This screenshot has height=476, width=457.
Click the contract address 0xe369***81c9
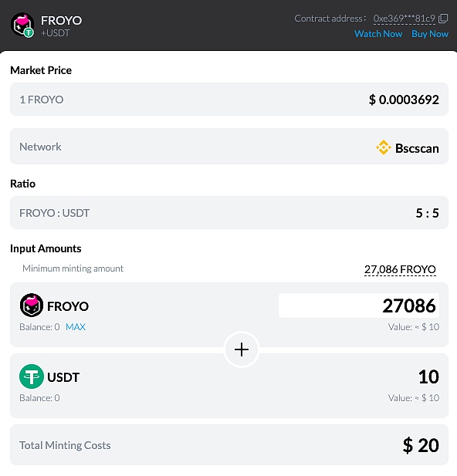pos(405,19)
